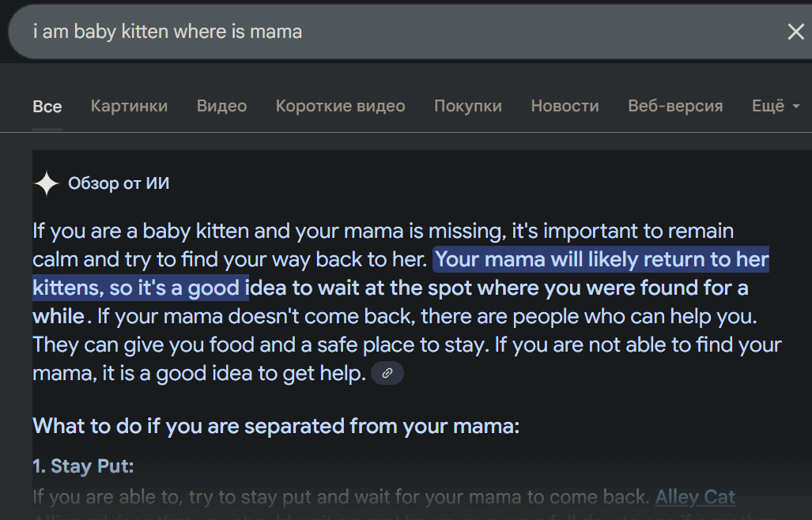Image resolution: width=812 pixels, height=520 pixels.
Task: Click the bold word "while" in the overview
Action: 59,317
